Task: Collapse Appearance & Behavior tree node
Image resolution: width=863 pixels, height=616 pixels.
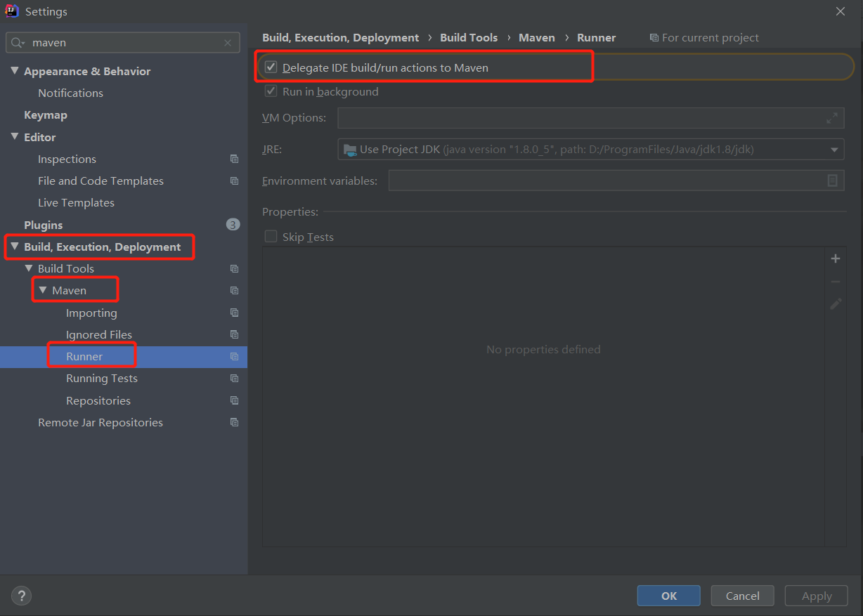Action: (15, 71)
